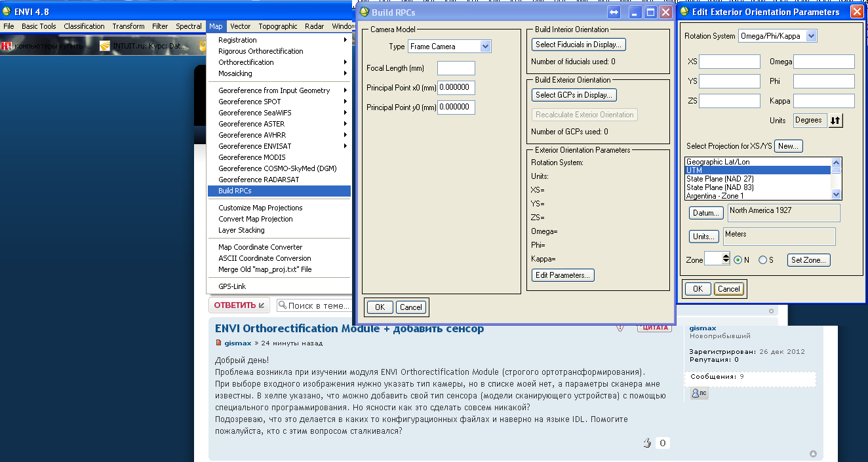
Task: Open the Radar menu
Action: [x=314, y=26]
